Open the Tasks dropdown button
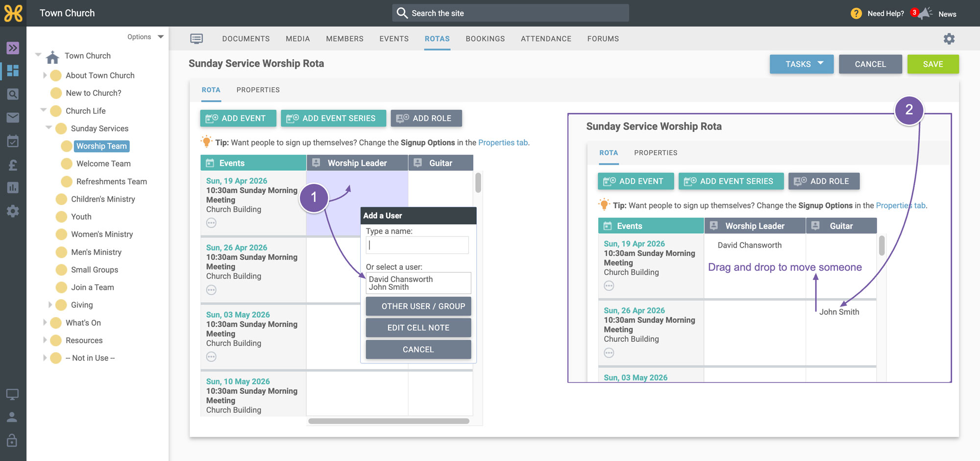Screen dimensions: 980x461 [x=802, y=64]
